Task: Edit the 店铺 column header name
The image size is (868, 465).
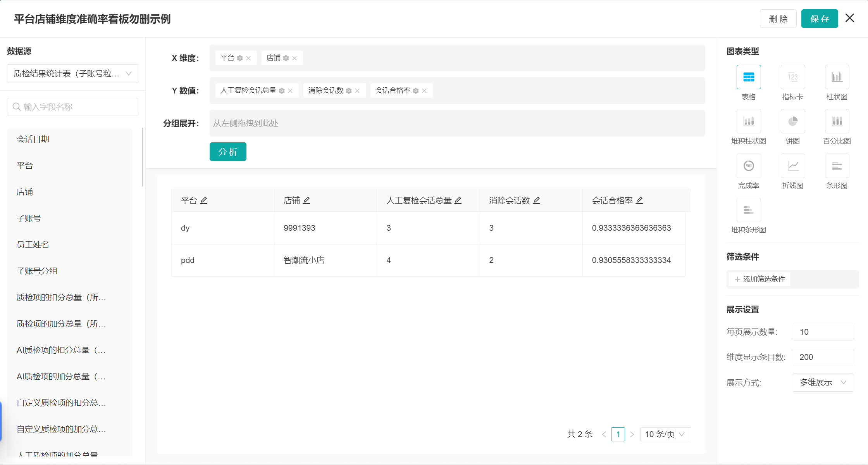Action: coord(307,200)
